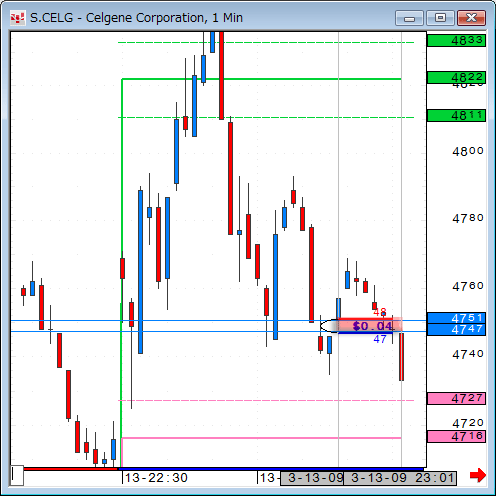Click the 4720 price scale value
496x496 pixels.
[468, 423]
